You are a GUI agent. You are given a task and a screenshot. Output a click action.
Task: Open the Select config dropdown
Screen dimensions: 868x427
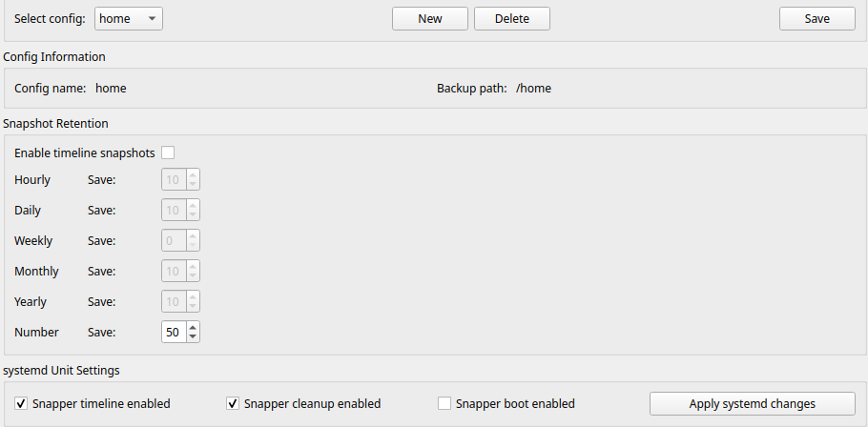point(129,18)
